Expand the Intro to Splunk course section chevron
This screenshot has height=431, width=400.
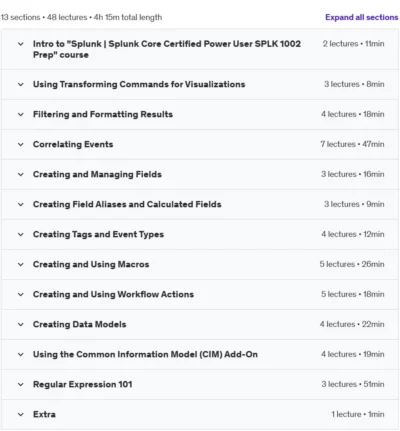click(21, 44)
